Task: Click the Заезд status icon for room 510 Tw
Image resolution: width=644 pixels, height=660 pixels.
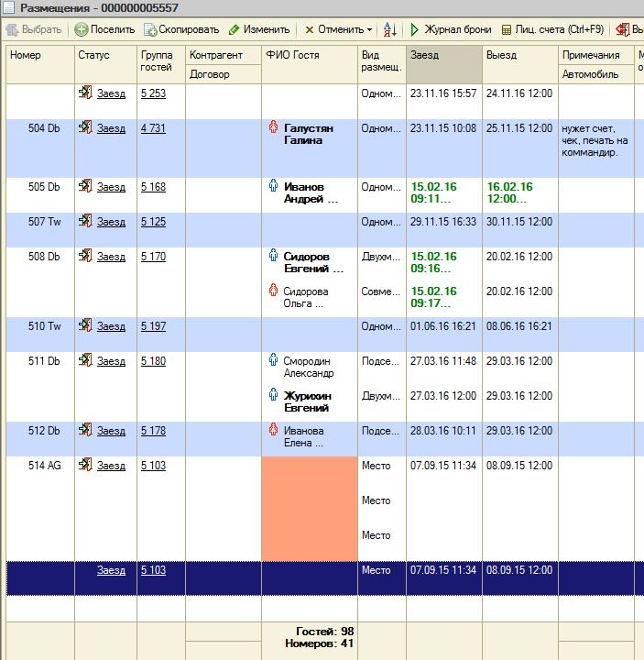Action: pyautogui.click(x=85, y=325)
